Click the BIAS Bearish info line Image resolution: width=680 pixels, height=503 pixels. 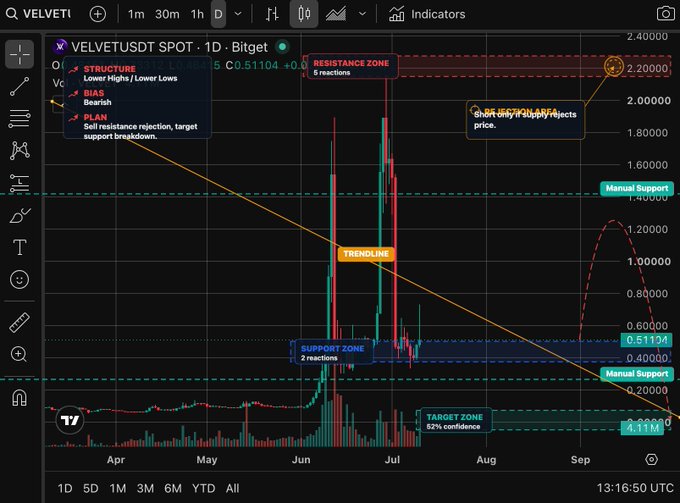90,98
